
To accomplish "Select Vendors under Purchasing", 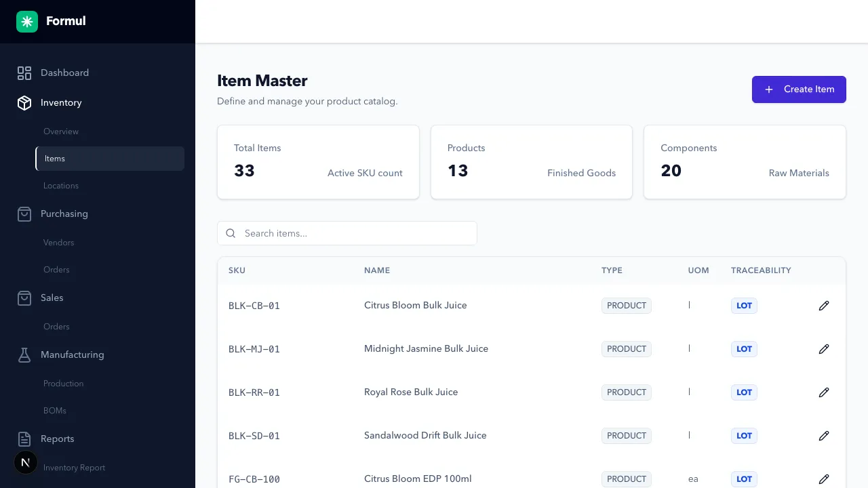I will pos(58,243).
